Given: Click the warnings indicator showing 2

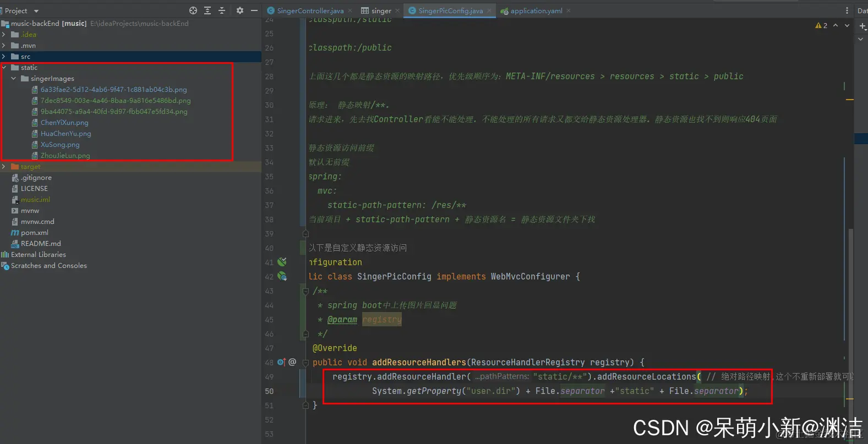Looking at the screenshot, I should pyautogui.click(x=821, y=25).
